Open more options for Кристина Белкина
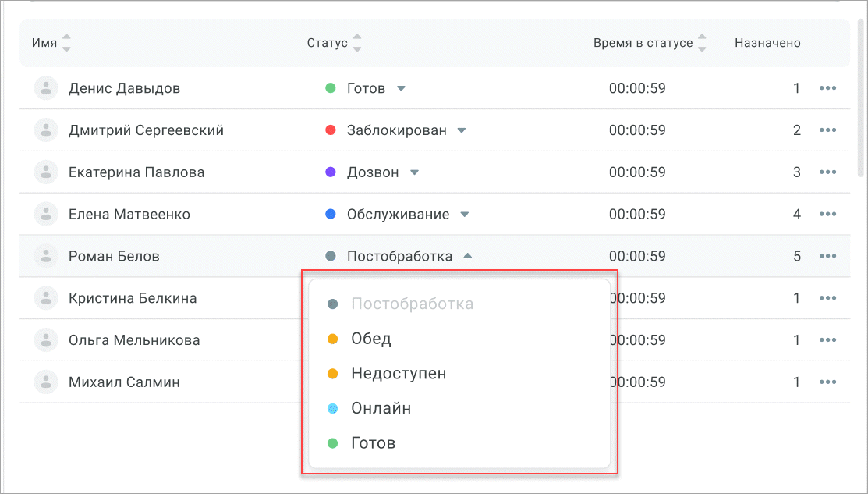Image resolution: width=868 pixels, height=494 pixels. click(x=827, y=298)
